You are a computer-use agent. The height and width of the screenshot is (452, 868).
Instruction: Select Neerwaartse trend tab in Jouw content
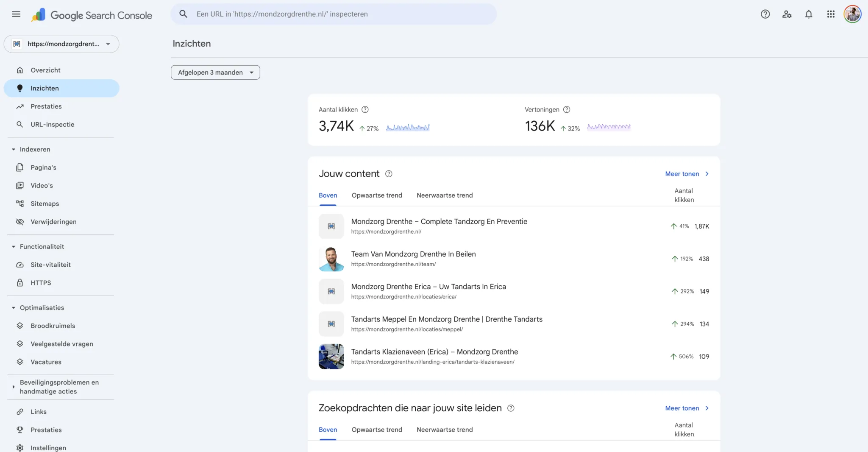(x=445, y=195)
